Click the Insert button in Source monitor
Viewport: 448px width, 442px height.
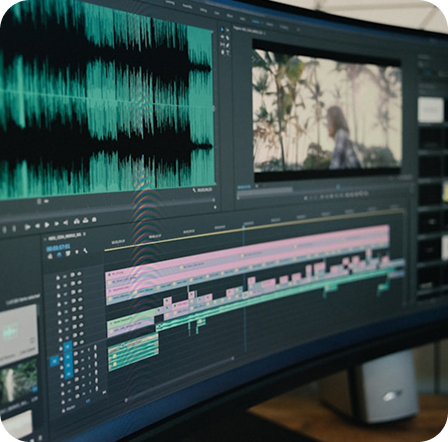tap(77, 221)
